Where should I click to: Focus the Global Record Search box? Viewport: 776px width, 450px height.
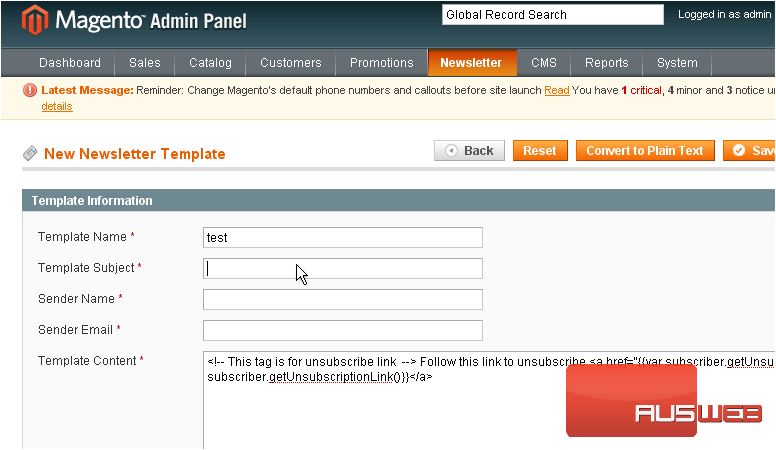click(552, 15)
